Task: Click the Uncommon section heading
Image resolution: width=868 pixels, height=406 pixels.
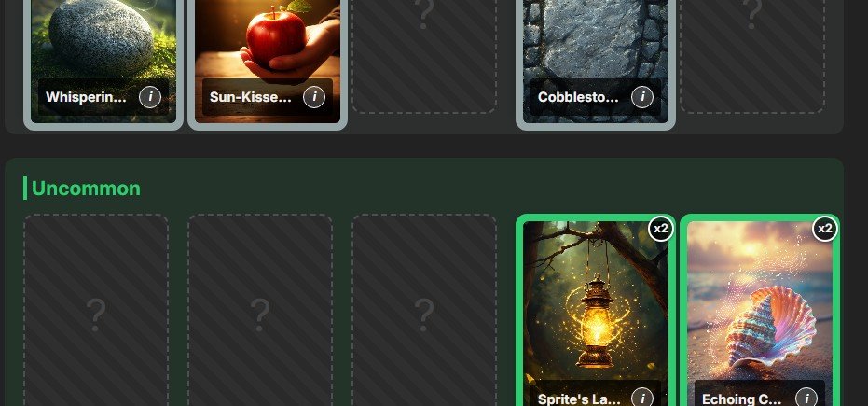Action: 86,189
